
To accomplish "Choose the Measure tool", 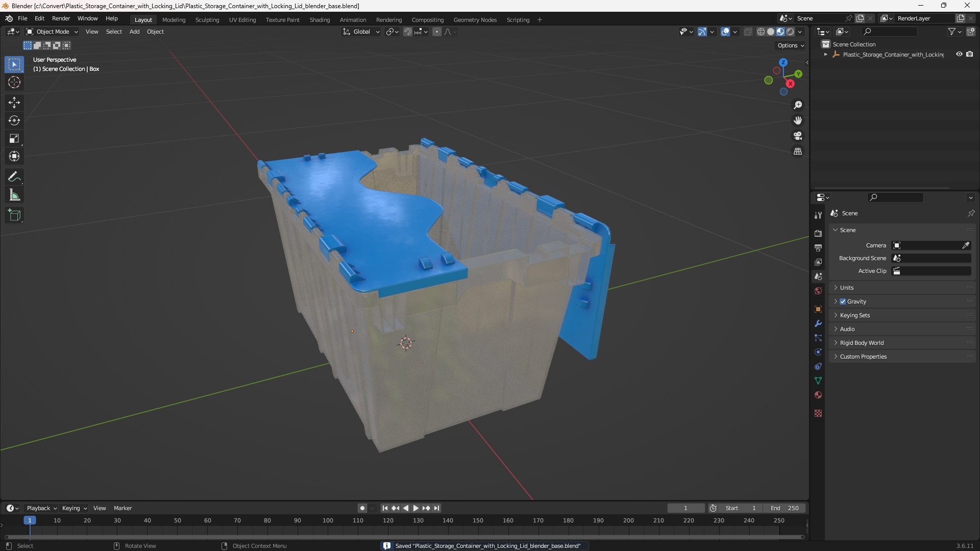I will (14, 195).
